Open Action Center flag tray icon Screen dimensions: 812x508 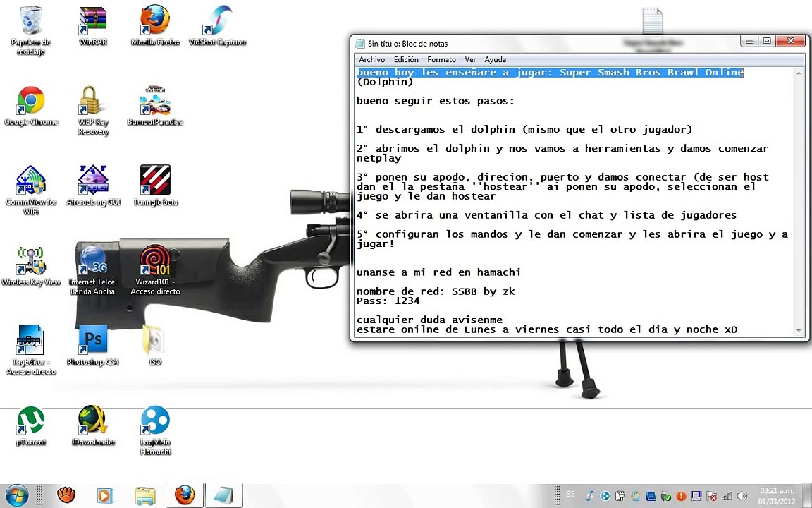[x=711, y=496]
